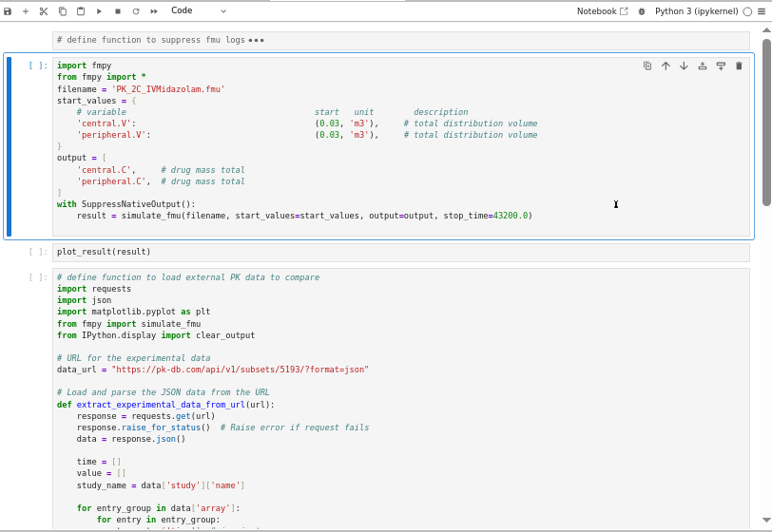Open the hamburger menu beside kernel status
The width and height of the screenshot is (772, 532).
pyautogui.click(x=761, y=11)
